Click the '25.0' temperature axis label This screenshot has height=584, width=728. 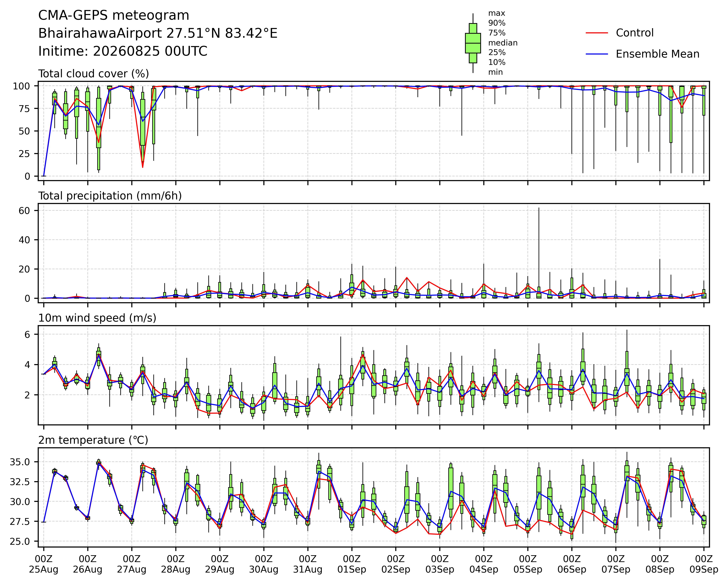click(x=20, y=541)
